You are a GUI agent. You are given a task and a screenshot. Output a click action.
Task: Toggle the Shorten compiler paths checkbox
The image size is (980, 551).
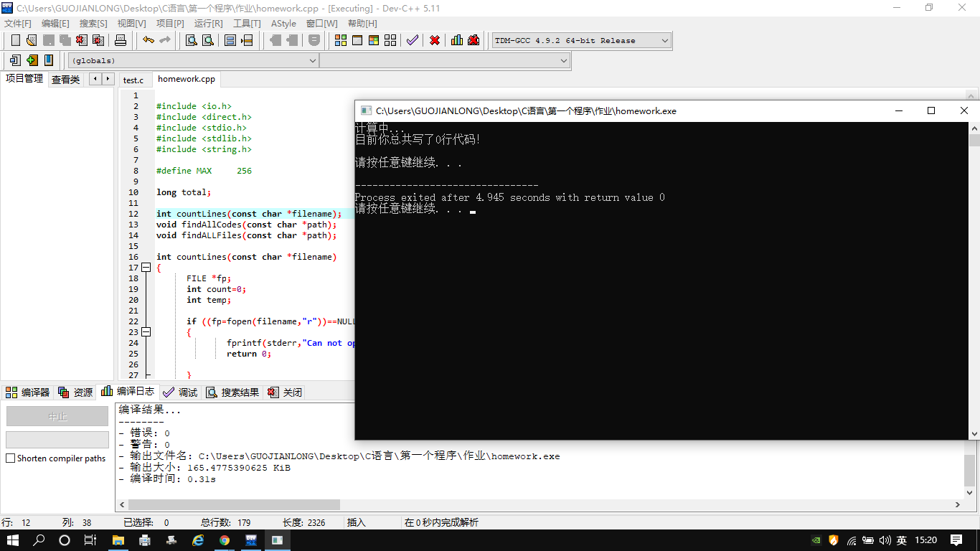[x=11, y=458]
